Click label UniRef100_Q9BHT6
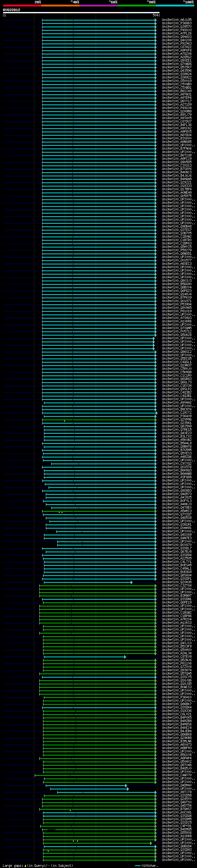 (177, 447)
